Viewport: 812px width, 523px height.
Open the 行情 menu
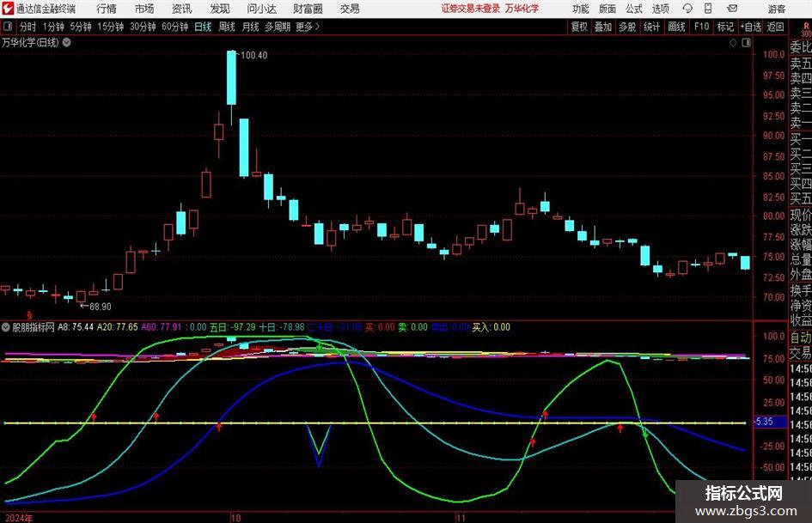pos(107,9)
